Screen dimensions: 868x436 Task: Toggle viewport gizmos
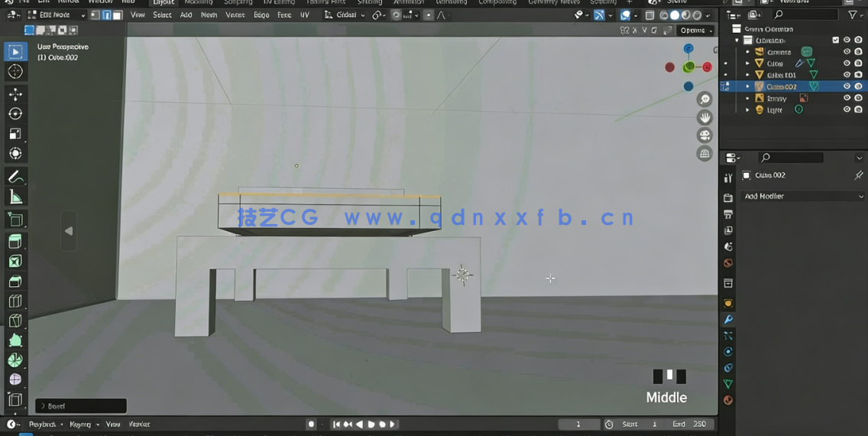pyautogui.click(x=599, y=15)
